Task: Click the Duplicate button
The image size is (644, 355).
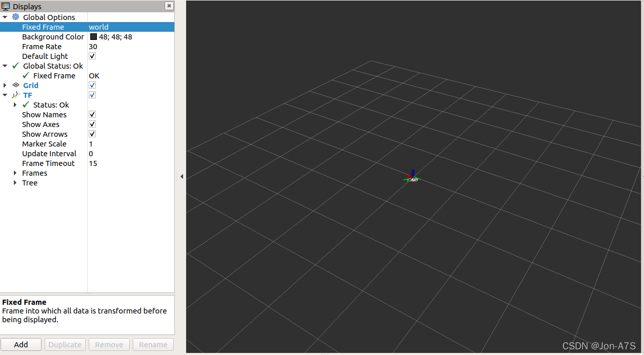Action: (65, 345)
